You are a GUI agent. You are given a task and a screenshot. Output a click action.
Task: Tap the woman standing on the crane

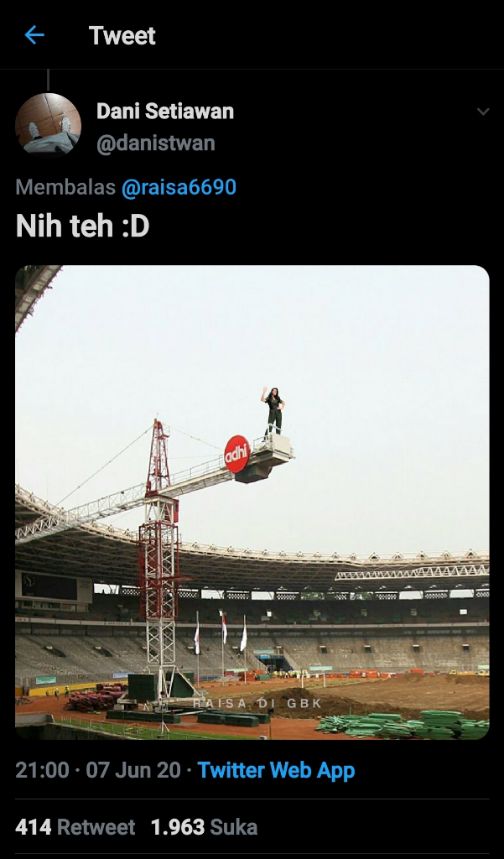(x=273, y=412)
